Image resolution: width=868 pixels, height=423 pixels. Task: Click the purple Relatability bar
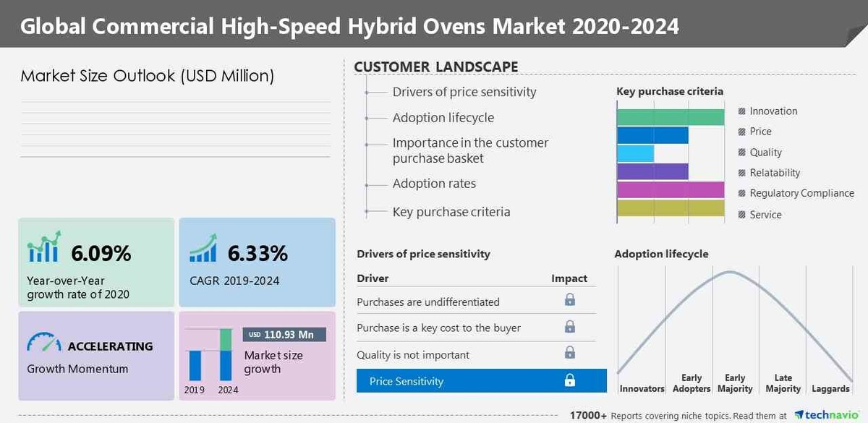tap(652, 171)
